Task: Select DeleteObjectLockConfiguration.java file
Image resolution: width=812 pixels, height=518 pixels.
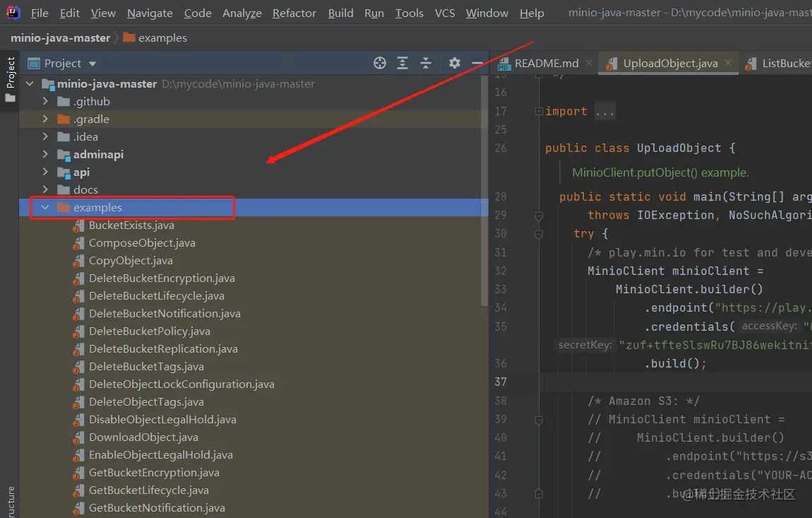Action: [x=181, y=384]
